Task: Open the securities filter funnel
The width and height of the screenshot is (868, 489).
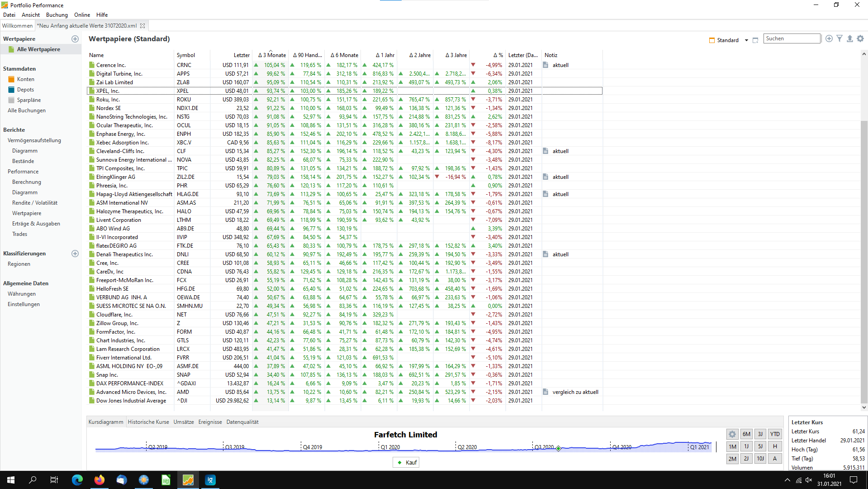Action: click(x=840, y=39)
